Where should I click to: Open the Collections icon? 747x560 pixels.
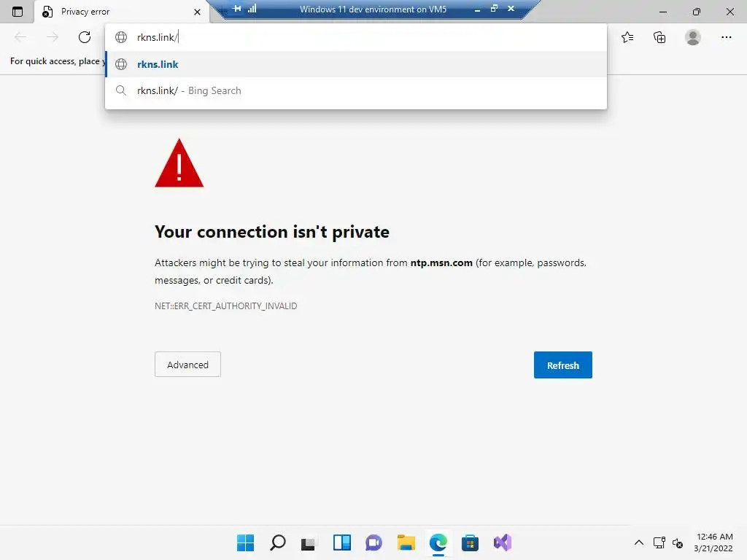659,37
